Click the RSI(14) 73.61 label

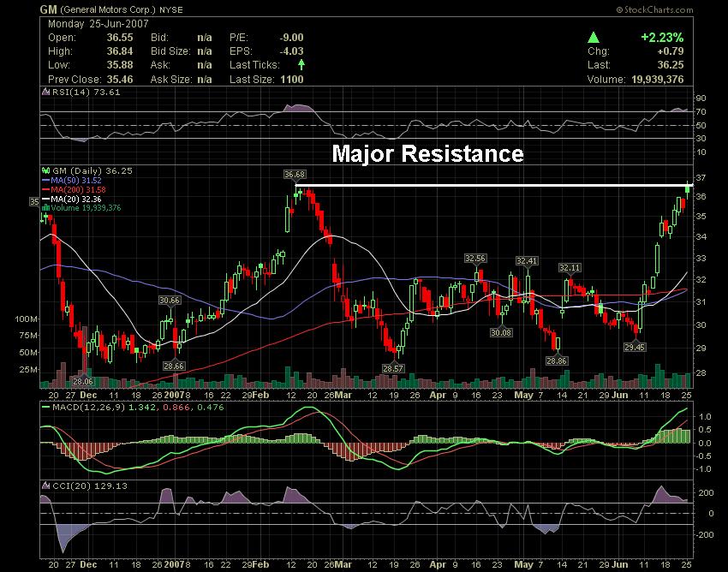click(86, 92)
